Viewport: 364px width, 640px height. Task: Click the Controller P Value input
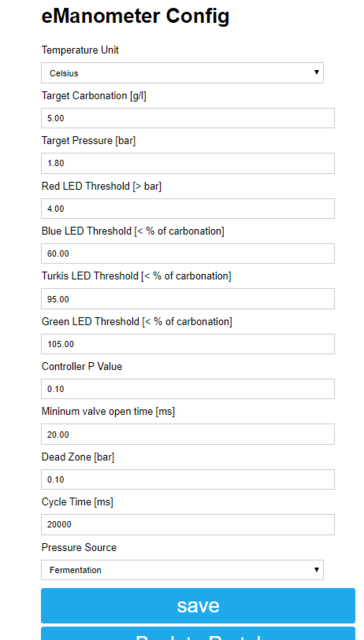pos(188,389)
